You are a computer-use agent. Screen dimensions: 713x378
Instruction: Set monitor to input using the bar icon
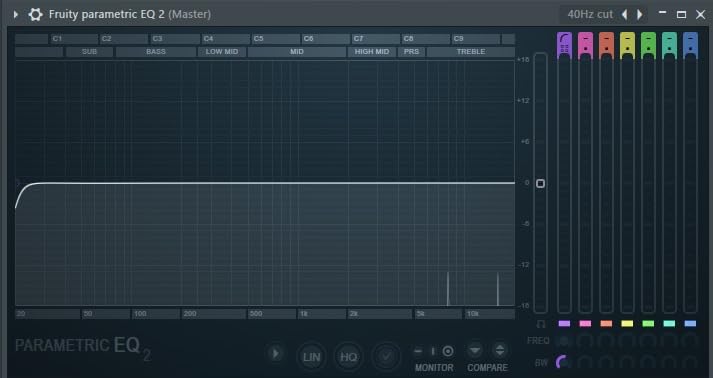tap(433, 351)
